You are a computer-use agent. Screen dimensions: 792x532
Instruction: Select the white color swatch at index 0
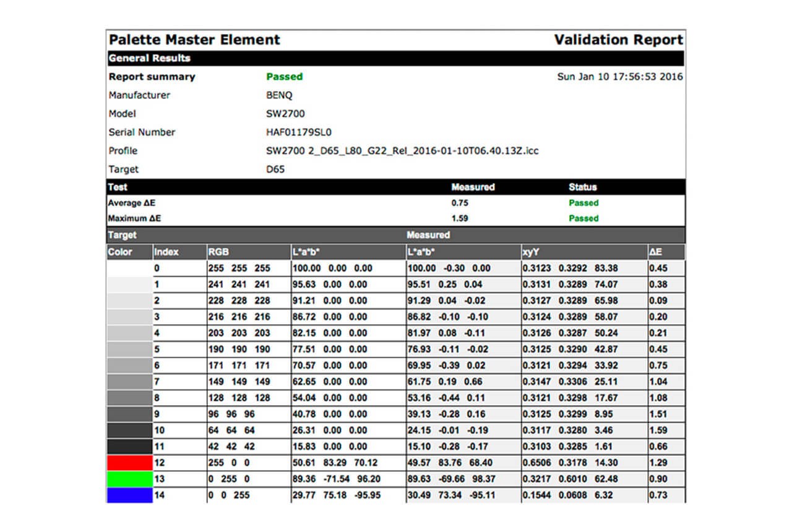click(129, 268)
